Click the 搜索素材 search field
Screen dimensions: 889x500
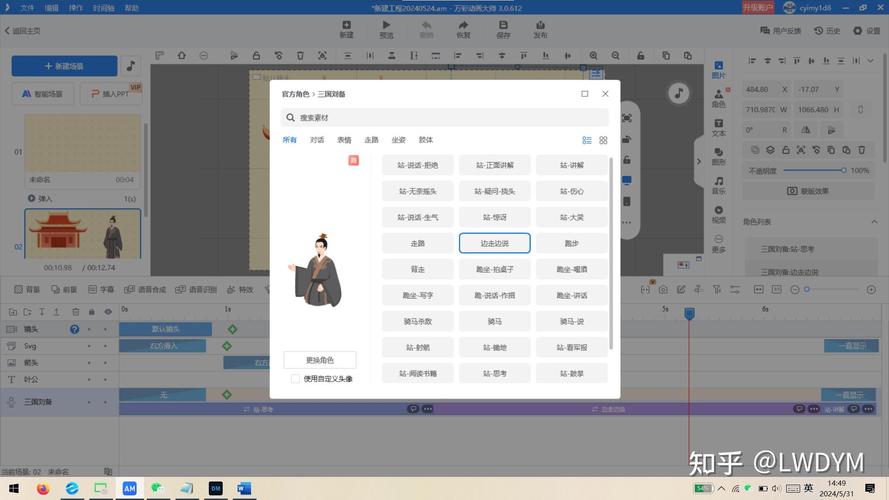click(x=445, y=117)
